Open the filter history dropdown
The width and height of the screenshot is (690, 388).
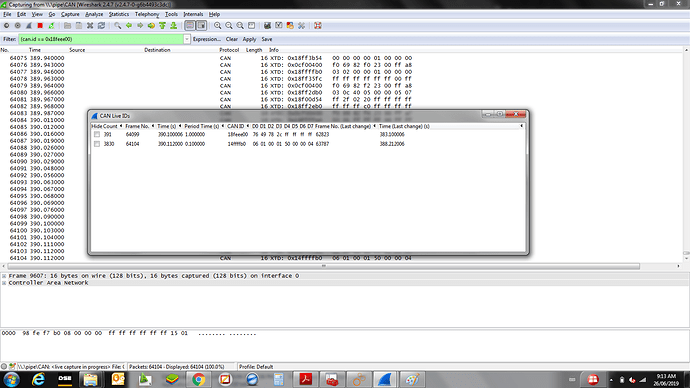coord(187,39)
